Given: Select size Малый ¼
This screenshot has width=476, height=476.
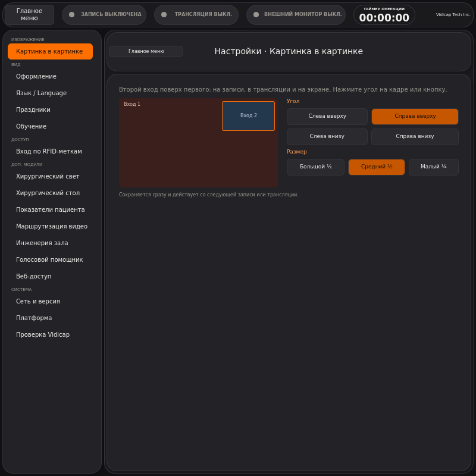Looking at the screenshot, I should coord(434,167).
